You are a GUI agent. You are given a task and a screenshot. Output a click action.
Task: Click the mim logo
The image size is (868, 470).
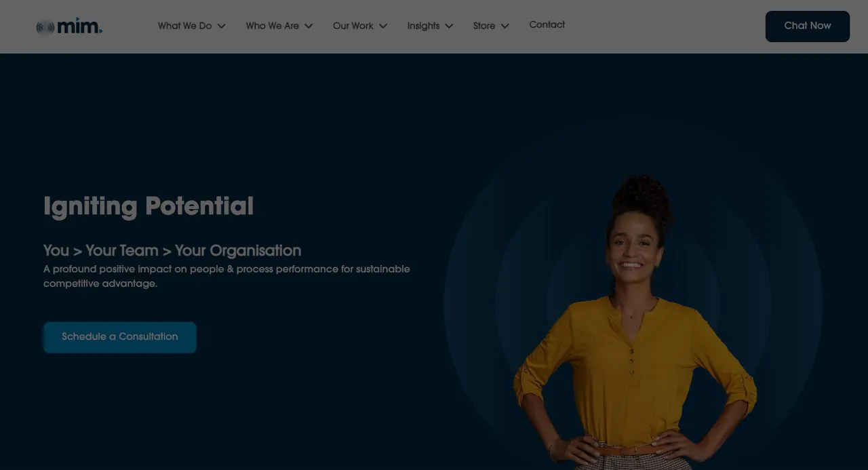[x=69, y=26]
